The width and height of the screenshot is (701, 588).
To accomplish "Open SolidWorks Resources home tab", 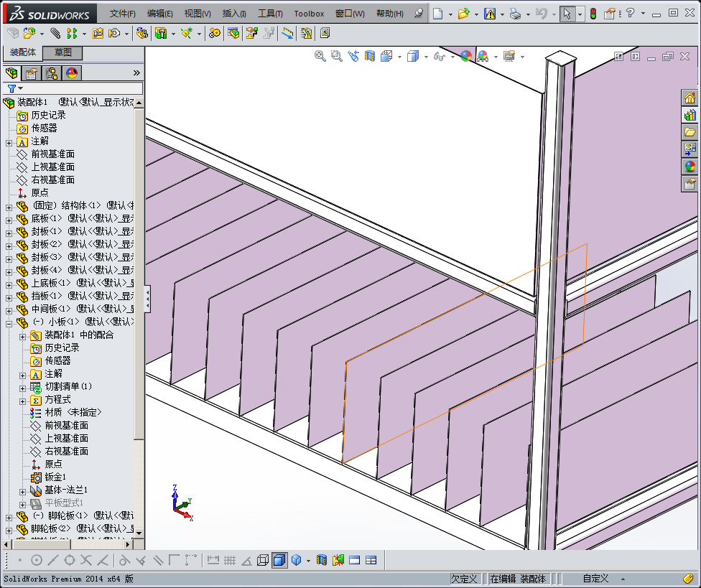I will [690, 98].
